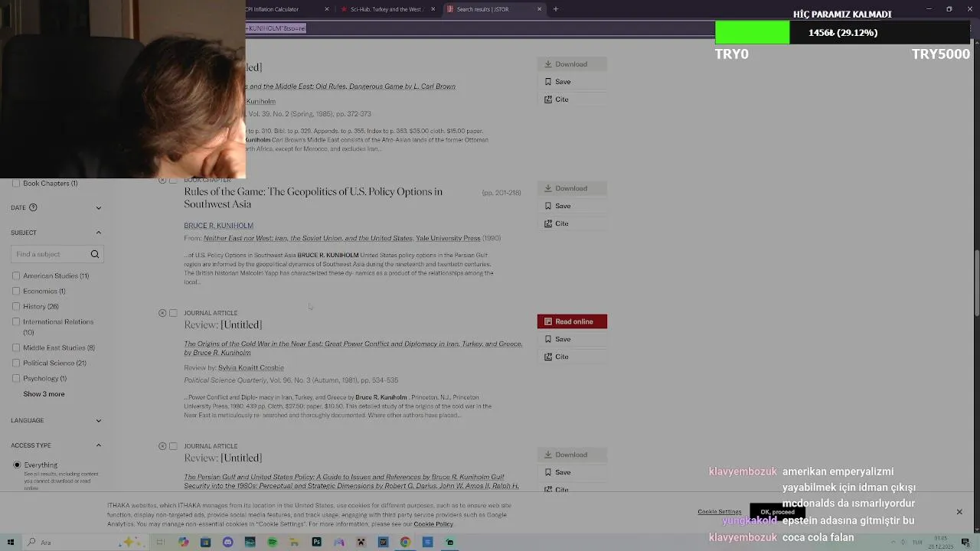Expand the LANGUAGE filter section

pyautogui.click(x=98, y=420)
